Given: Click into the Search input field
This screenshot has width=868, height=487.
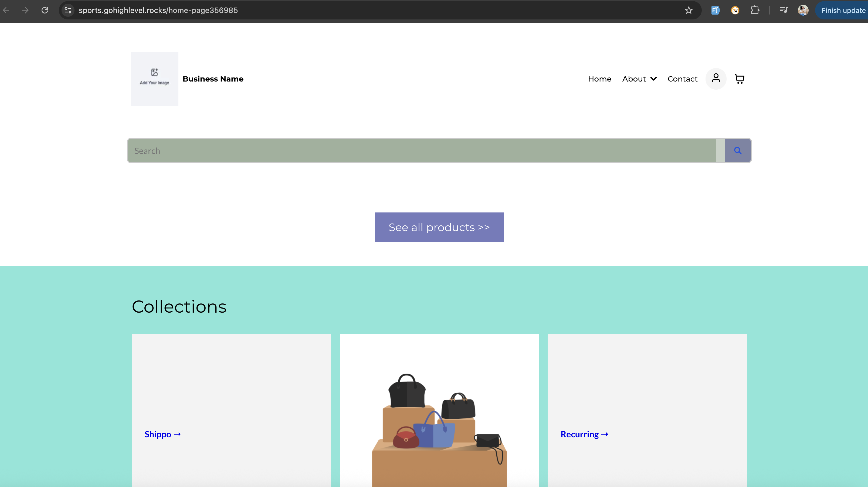Looking at the screenshot, I should [421, 151].
